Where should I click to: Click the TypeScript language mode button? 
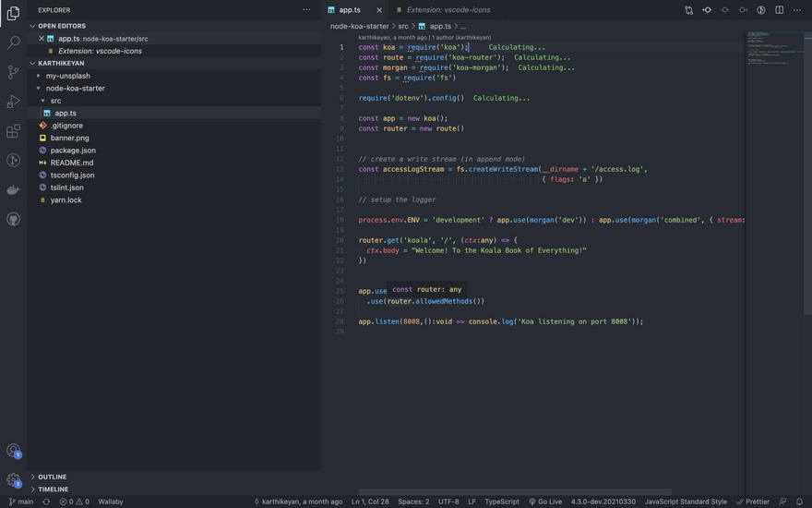coord(502,502)
